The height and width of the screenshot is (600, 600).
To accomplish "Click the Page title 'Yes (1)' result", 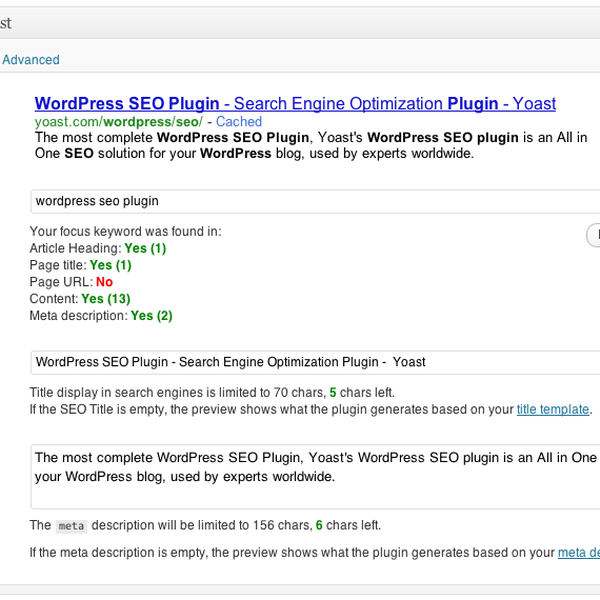I will 110,265.
